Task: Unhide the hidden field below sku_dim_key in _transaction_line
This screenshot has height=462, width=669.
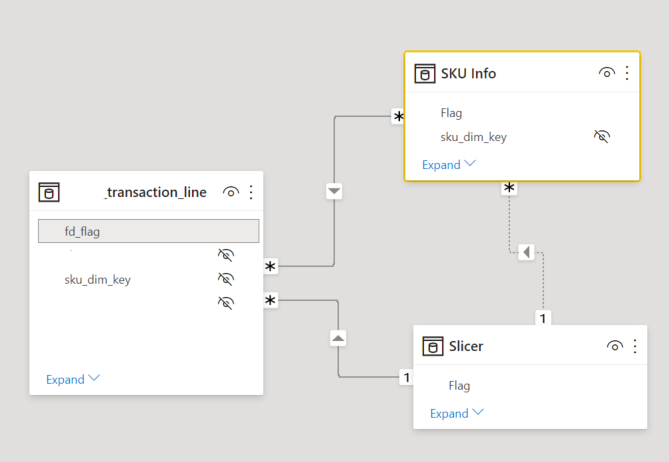Action: (x=226, y=303)
